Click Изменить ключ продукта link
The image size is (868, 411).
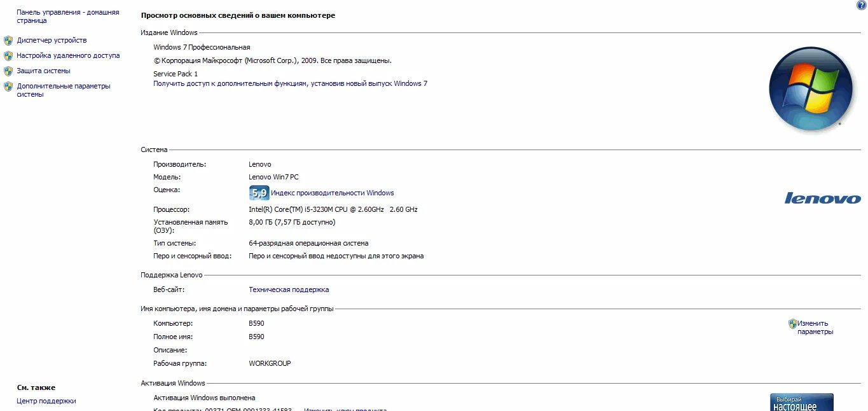point(347,409)
